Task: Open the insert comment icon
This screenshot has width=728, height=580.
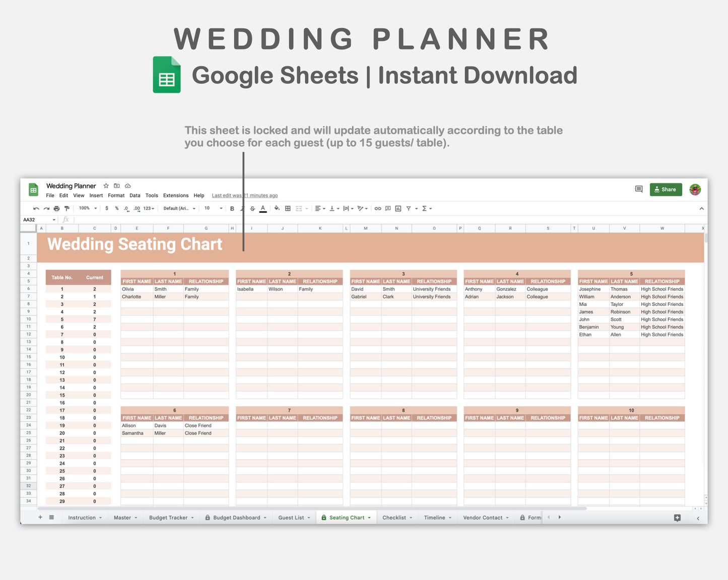Action: click(x=388, y=208)
